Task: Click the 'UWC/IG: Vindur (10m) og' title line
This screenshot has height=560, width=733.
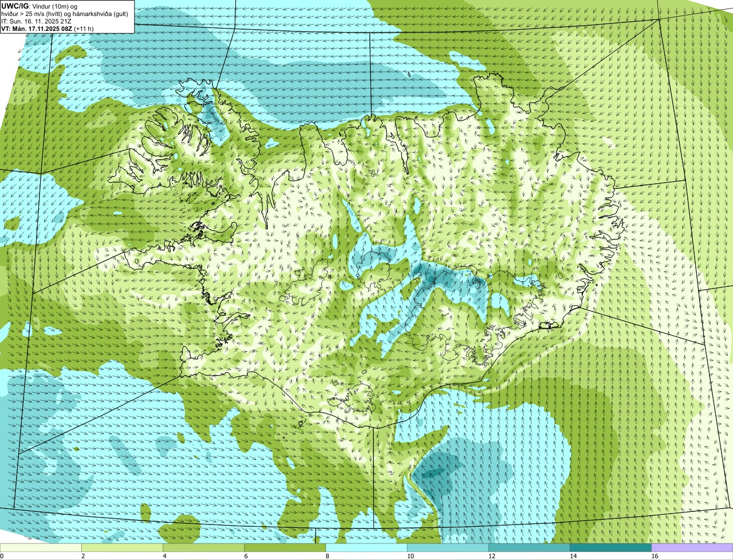Action: click(x=40, y=6)
